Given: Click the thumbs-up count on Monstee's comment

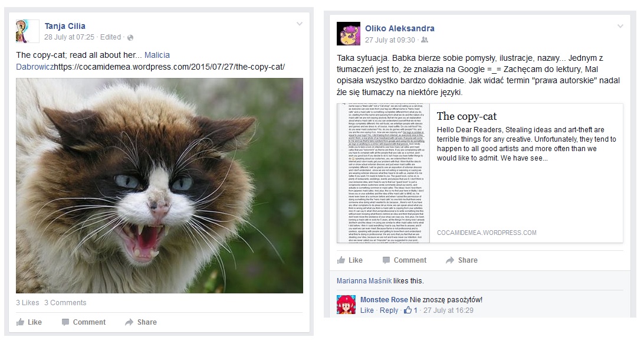Looking at the screenshot, I should [410, 310].
